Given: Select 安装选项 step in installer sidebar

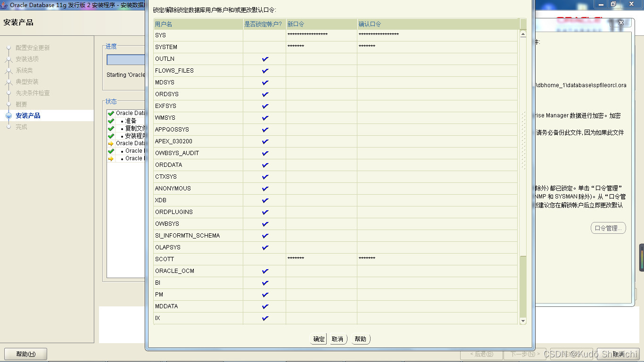Looking at the screenshot, I should [x=27, y=59].
